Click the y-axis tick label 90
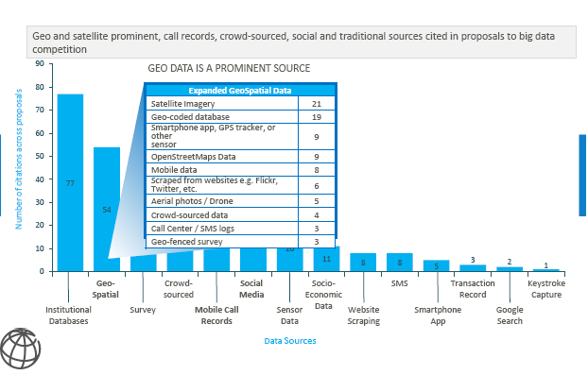The height and width of the screenshot is (375, 588). [40, 63]
